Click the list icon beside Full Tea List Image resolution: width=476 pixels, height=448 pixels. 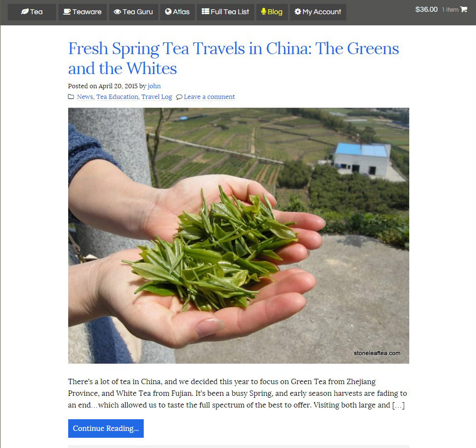click(206, 12)
